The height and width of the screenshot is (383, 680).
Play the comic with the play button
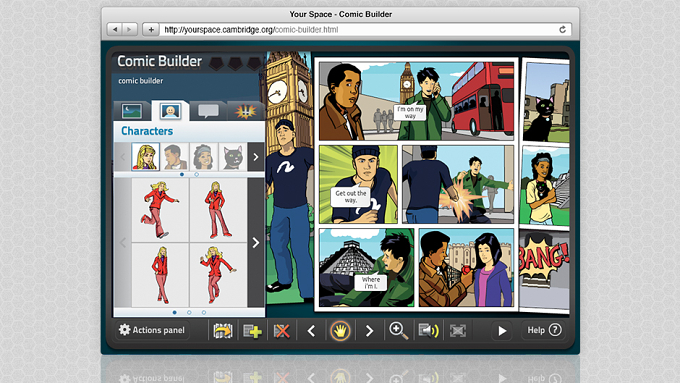point(502,331)
